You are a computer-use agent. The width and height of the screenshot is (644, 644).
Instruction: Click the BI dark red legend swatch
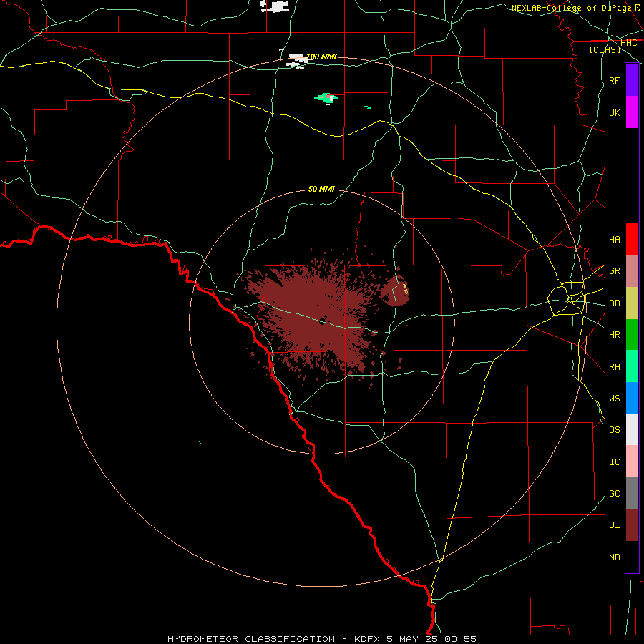point(632,525)
